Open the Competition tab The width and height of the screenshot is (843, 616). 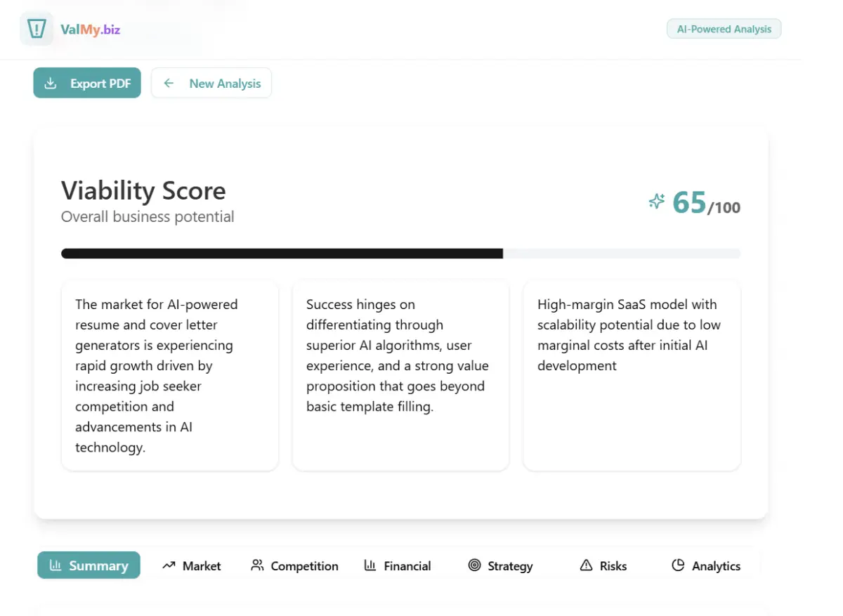point(304,566)
